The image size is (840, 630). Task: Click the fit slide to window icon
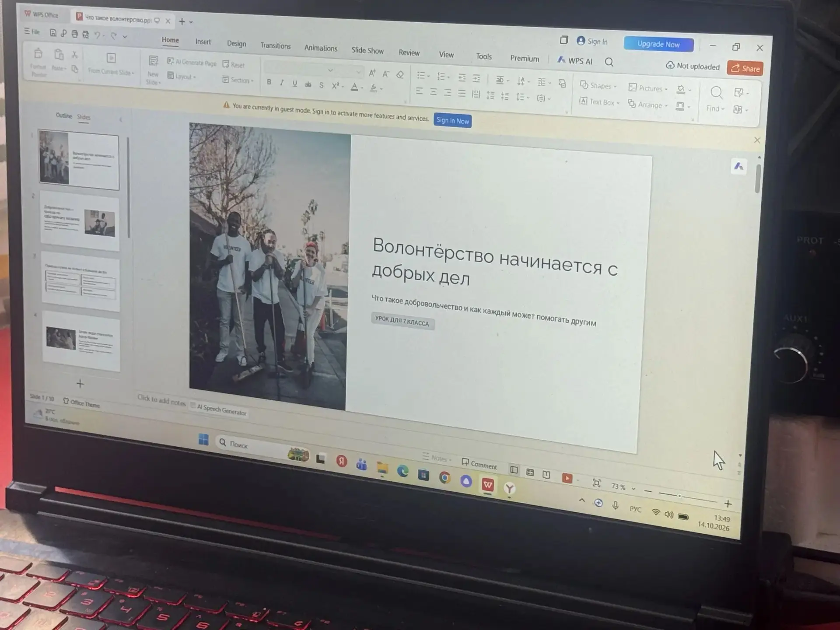(596, 483)
